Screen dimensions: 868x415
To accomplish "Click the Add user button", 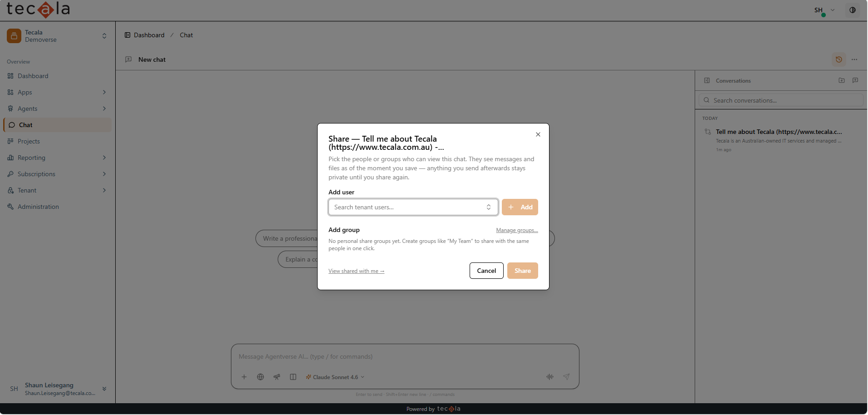I will [520, 207].
